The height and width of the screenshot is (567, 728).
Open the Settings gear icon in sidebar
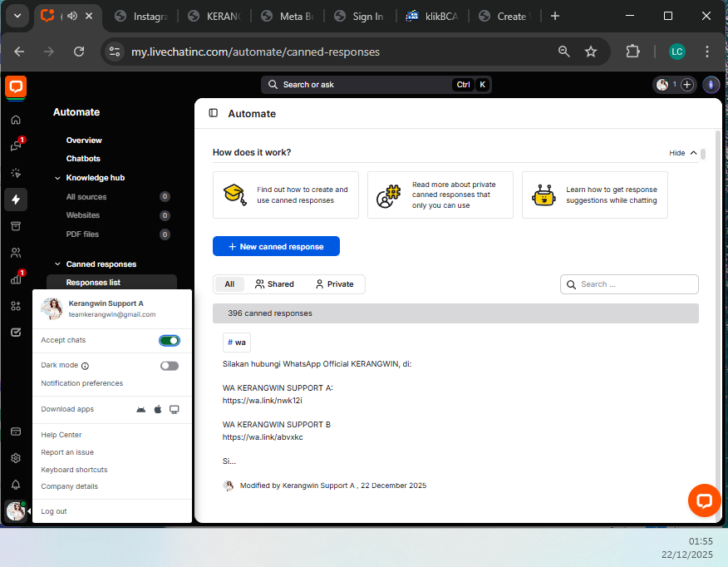pos(16,458)
